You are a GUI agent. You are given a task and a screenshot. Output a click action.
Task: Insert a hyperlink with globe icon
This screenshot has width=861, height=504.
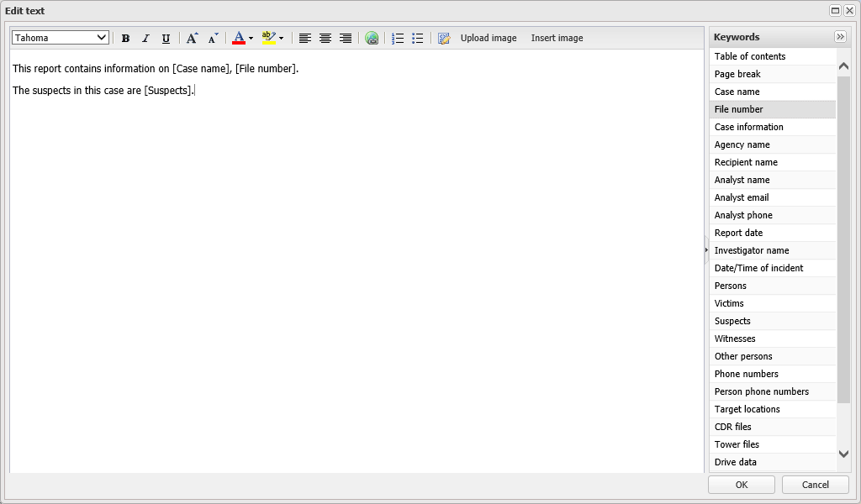click(x=372, y=38)
